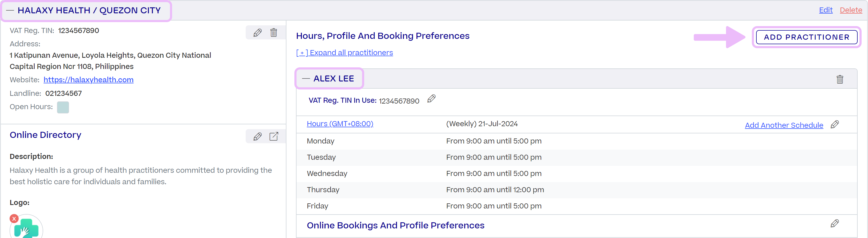Select the Friday hours row
868x238 pixels.
pyautogui.click(x=577, y=206)
